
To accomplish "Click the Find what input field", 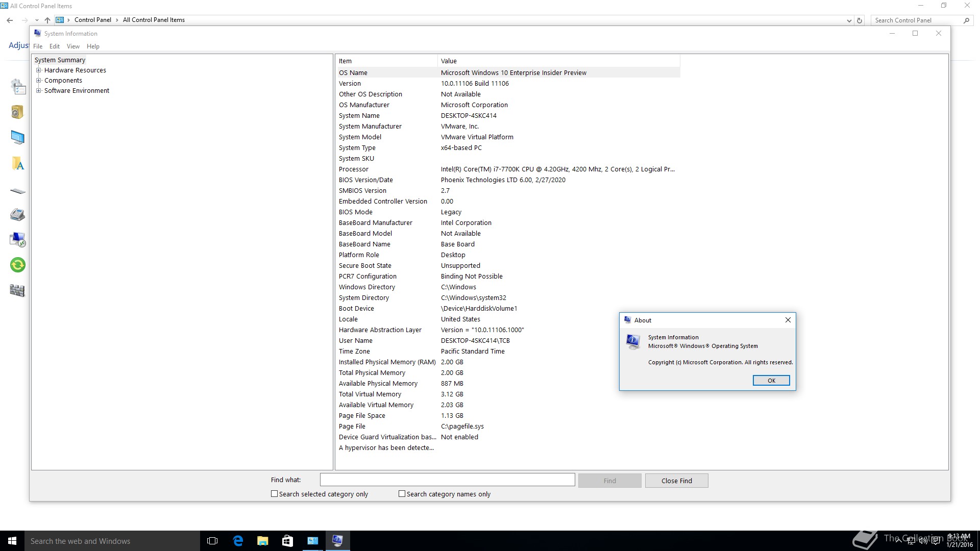I will [x=447, y=480].
